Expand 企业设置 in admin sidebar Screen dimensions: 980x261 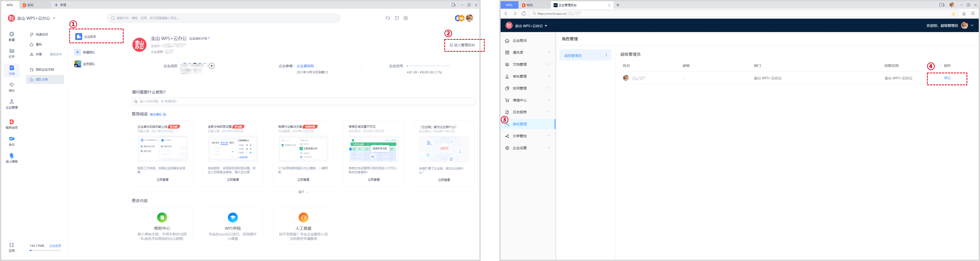tap(528, 148)
